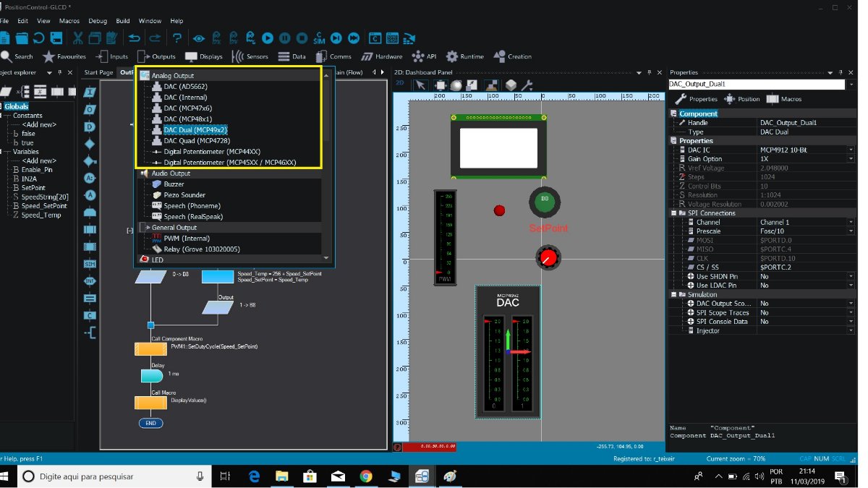Open the Search component tool
868x488 pixels.
17,56
